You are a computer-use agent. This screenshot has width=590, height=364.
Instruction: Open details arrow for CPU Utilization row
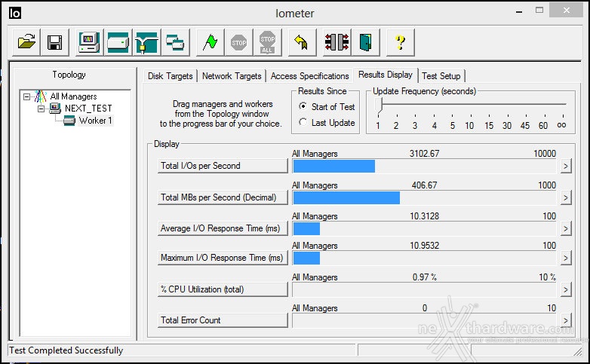[x=566, y=289]
